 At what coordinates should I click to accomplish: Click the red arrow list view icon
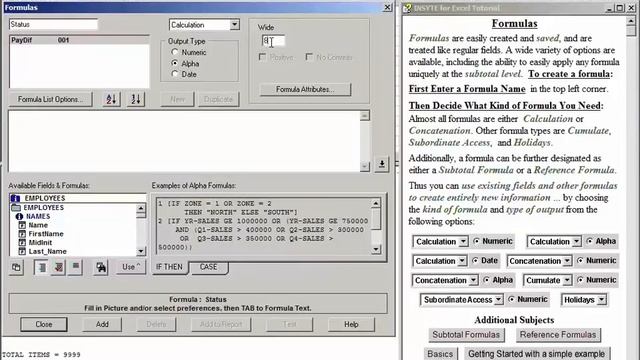[59, 268]
